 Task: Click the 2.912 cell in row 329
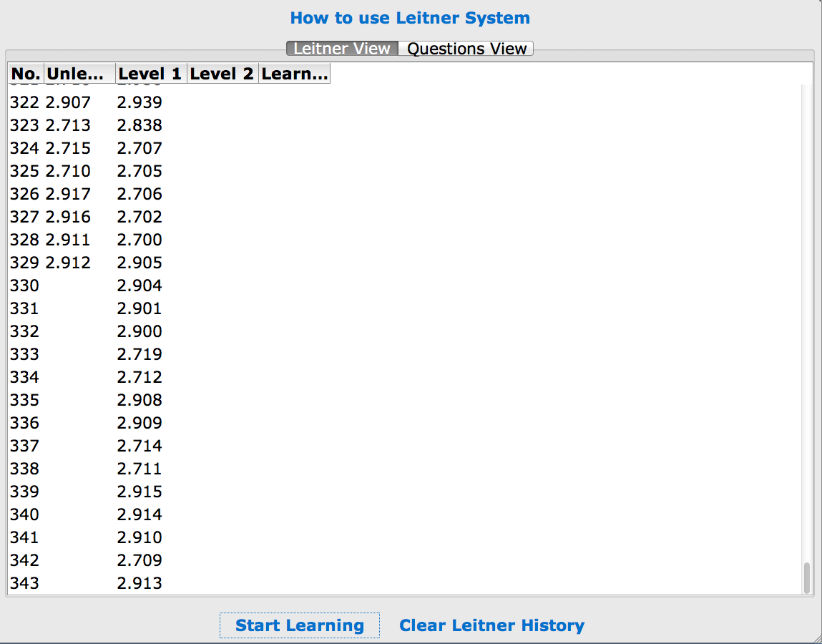coord(68,263)
